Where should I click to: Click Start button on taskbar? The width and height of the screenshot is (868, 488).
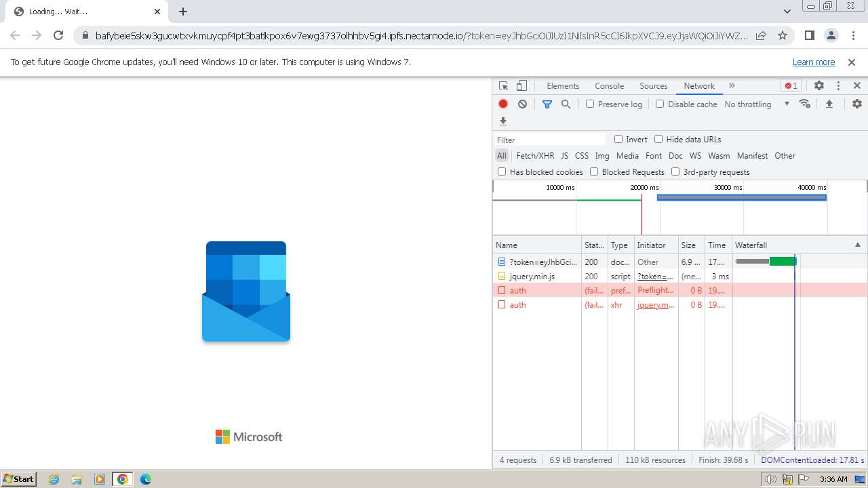coord(18,479)
